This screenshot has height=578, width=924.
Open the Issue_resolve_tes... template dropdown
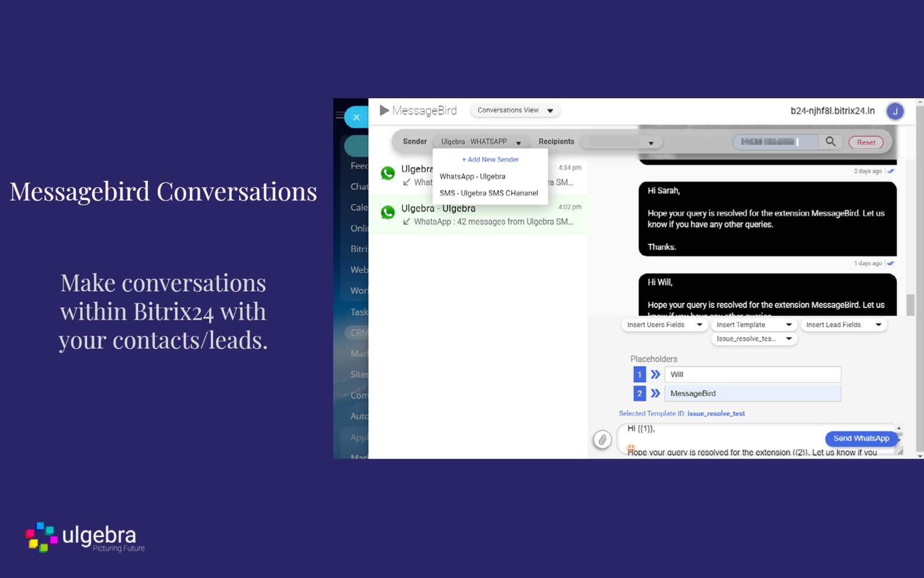pyautogui.click(x=754, y=339)
